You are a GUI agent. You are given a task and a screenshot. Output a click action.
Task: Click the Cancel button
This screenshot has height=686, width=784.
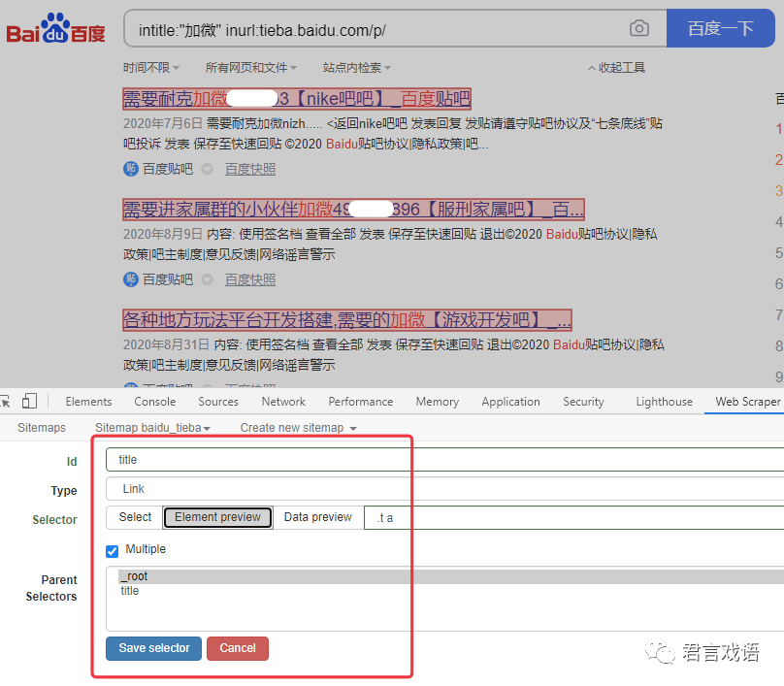click(238, 648)
